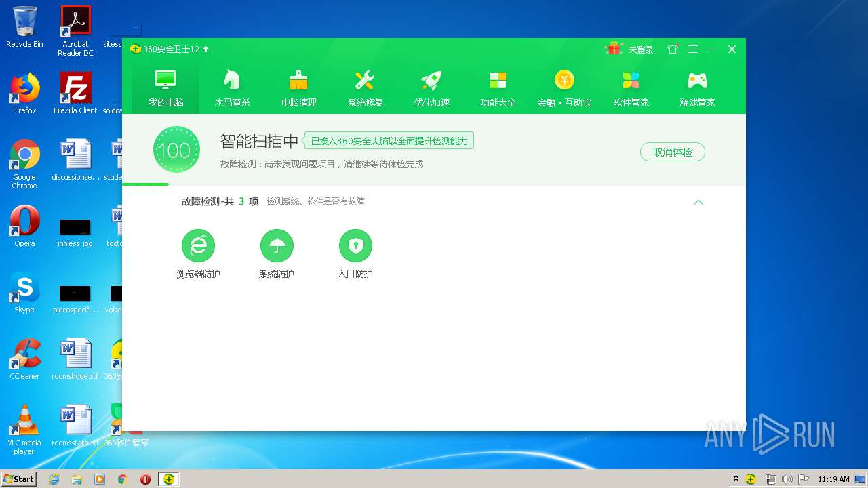Click the 智能扫描中 scan status heading

point(260,141)
